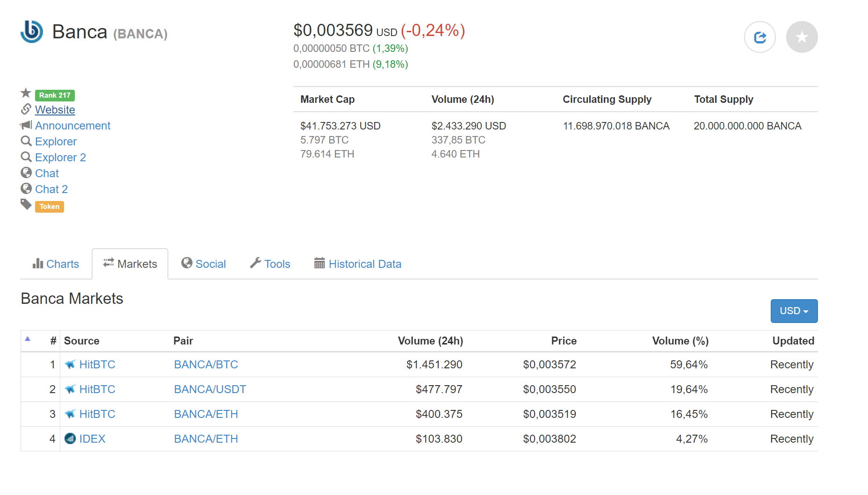The height and width of the screenshot is (495, 868).
Task: Select the 0,00000050 BTC price line
Action: (351, 49)
